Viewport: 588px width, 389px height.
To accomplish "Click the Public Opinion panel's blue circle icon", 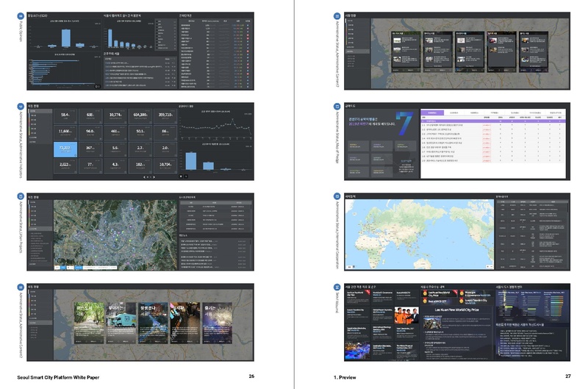I will coord(21,14).
